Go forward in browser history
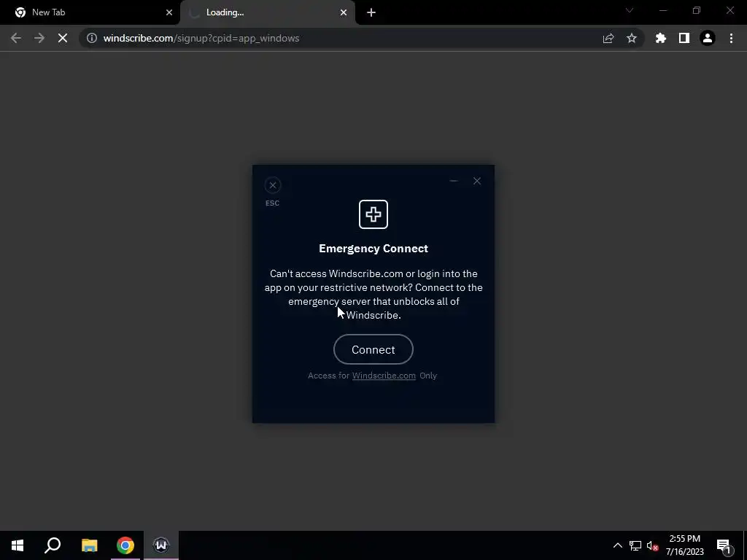 [39, 38]
